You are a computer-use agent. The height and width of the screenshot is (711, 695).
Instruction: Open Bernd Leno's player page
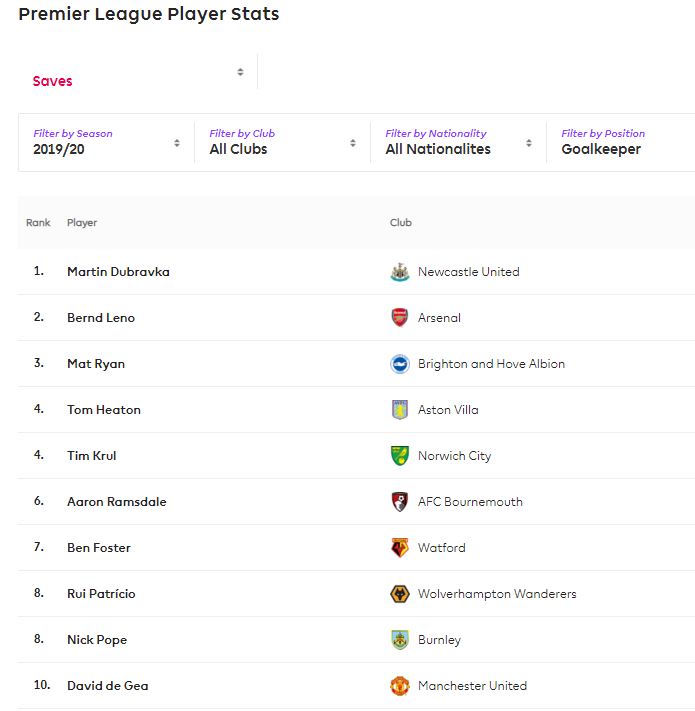(101, 318)
